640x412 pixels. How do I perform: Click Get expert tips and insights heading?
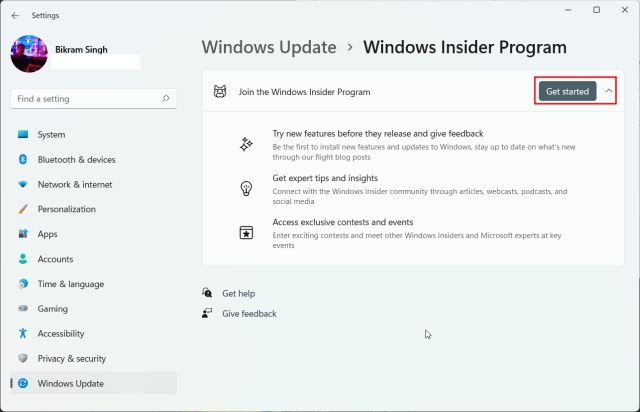coord(325,178)
